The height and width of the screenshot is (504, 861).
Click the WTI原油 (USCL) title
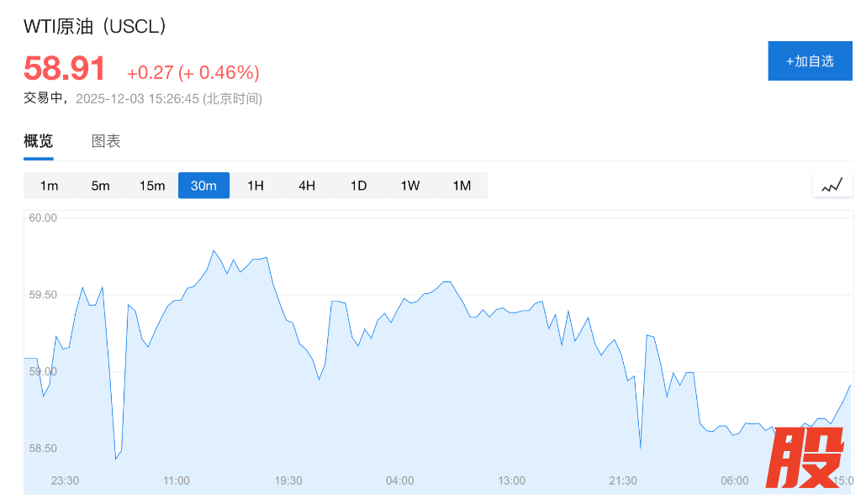(95, 26)
